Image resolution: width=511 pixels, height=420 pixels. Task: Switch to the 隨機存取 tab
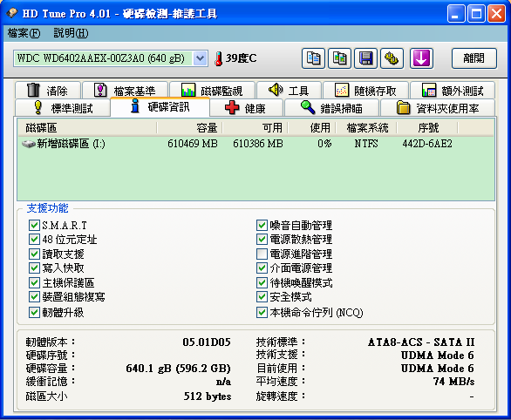pos(365,90)
